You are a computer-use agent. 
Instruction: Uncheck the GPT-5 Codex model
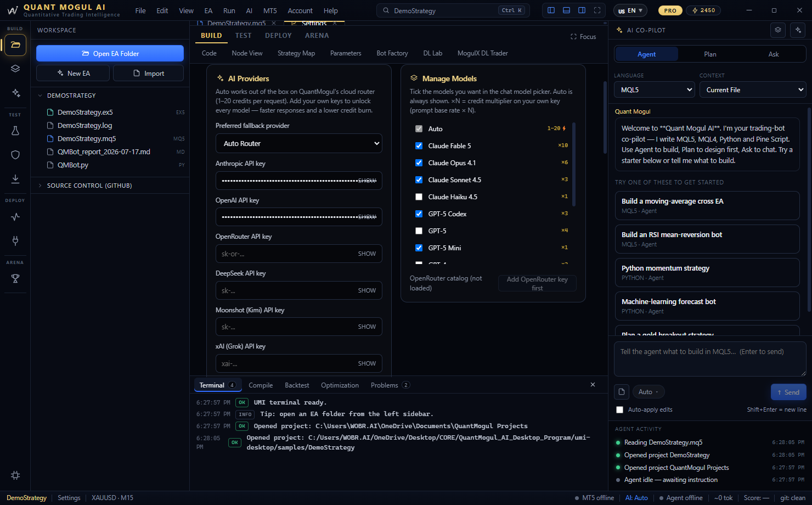(x=419, y=214)
